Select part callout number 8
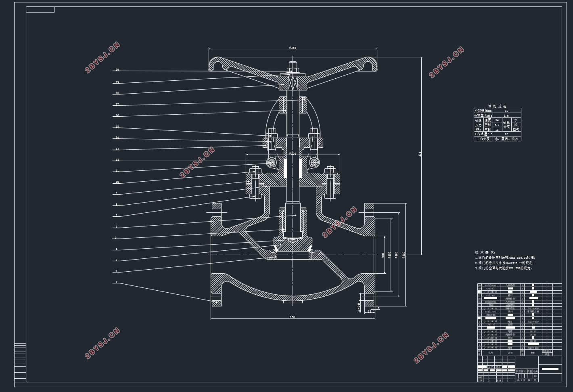 tap(116, 205)
